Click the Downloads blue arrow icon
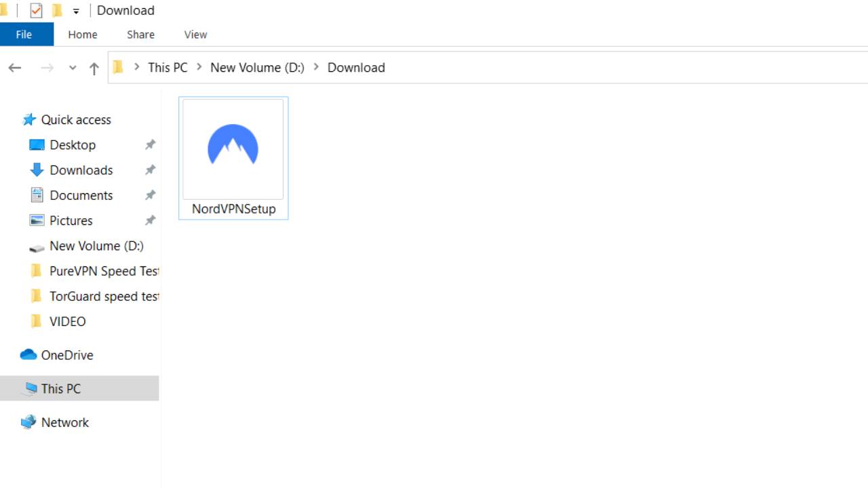 pyautogui.click(x=37, y=170)
